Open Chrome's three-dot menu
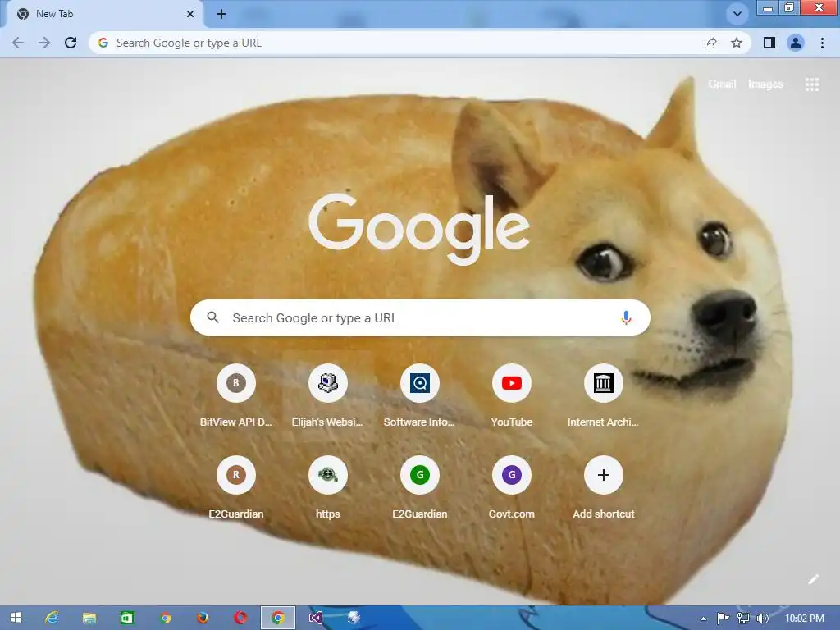The width and height of the screenshot is (840, 630). click(822, 43)
